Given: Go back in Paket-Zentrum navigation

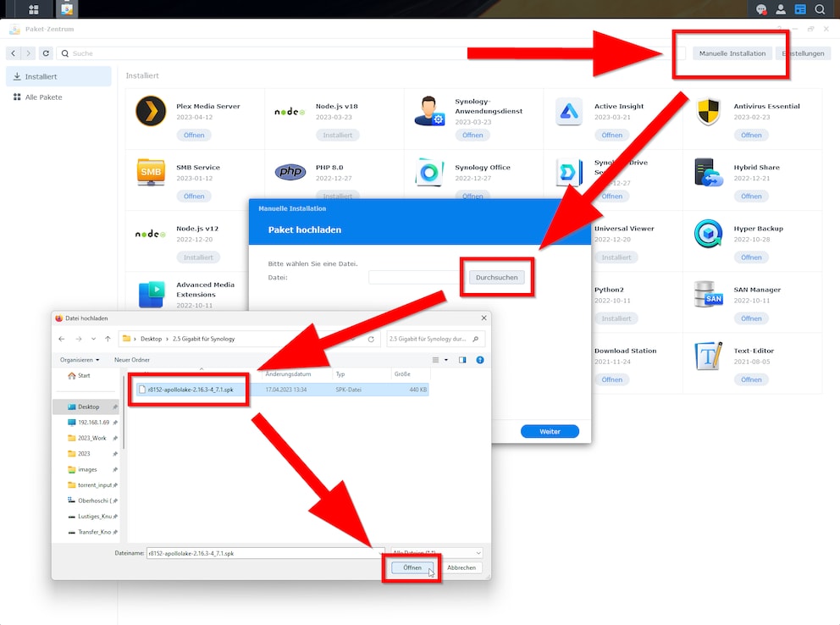Looking at the screenshot, I should [x=14, y=53].
